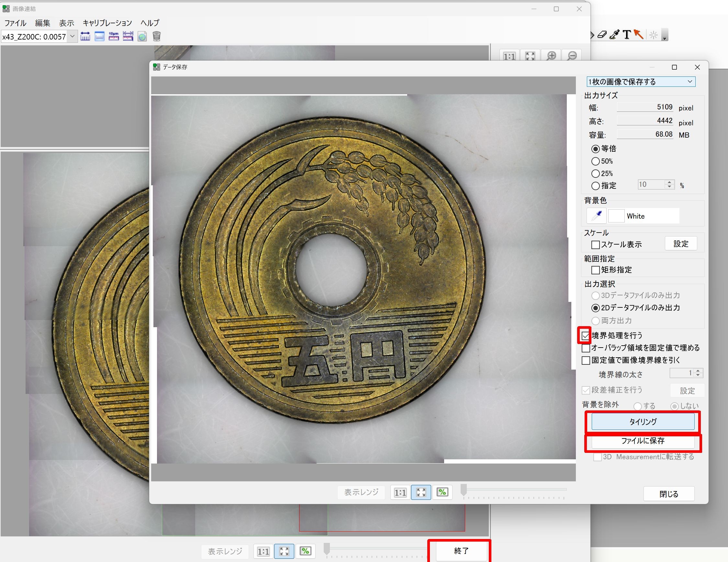Click the 10µm scale bar icon
This screenshot has width=728, height=562.
coord(114,36)
